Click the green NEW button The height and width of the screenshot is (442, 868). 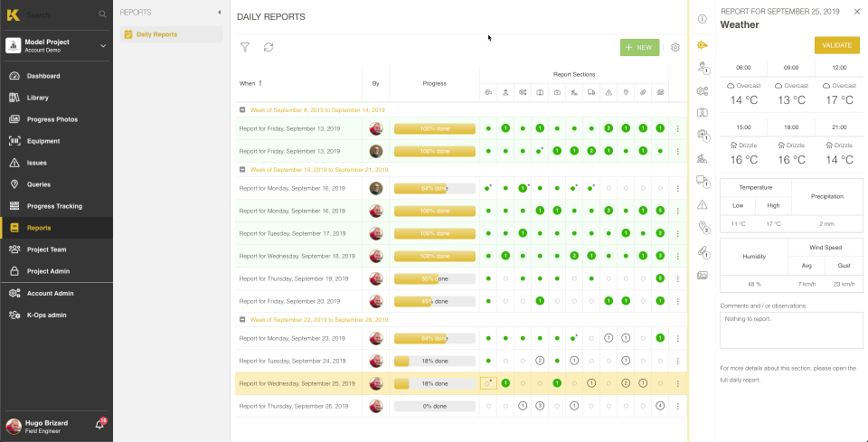[x=639, y=47]
